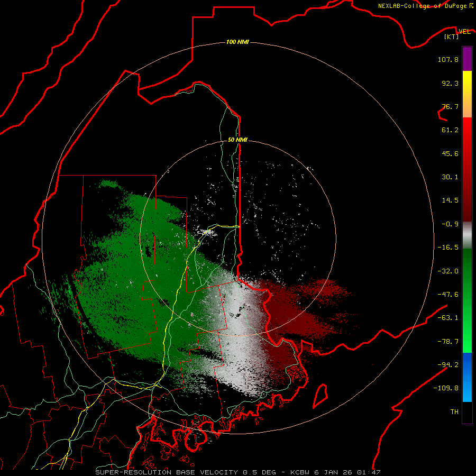Click the KCBW 6 JAN 26 01:47 timestamp
This screenshot has height=476, width=476.
335,472
